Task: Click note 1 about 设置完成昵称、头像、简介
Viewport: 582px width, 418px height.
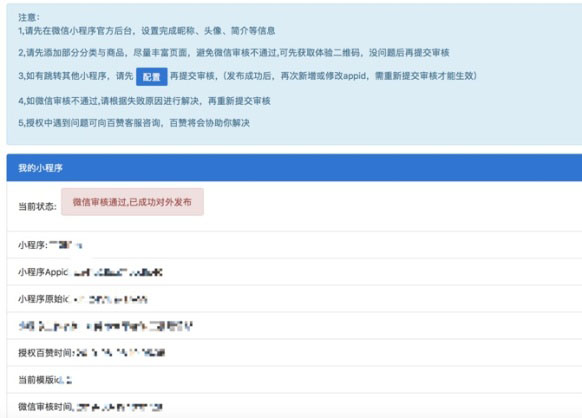Action: coord(147,31)
